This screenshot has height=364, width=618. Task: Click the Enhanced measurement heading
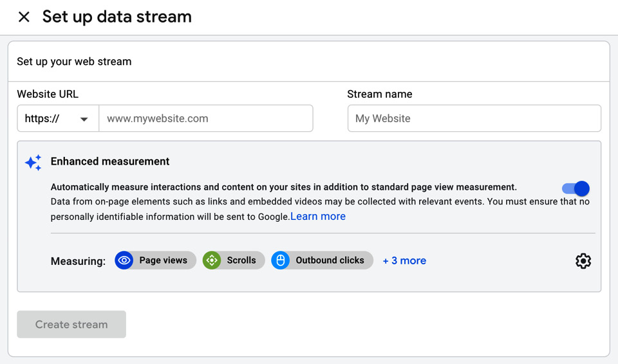110,161
